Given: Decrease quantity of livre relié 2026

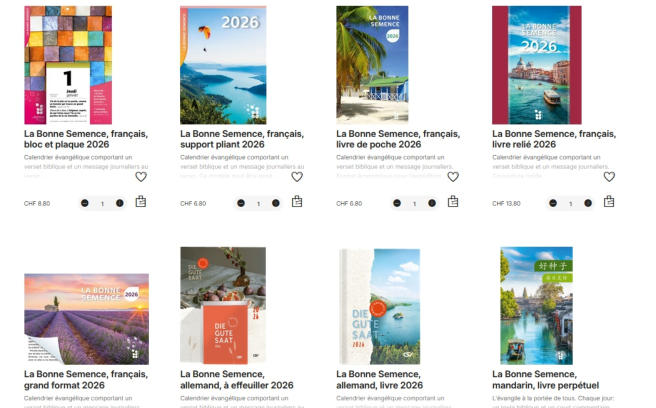Looking at the screenshot, I should click(x=553, y=203).
